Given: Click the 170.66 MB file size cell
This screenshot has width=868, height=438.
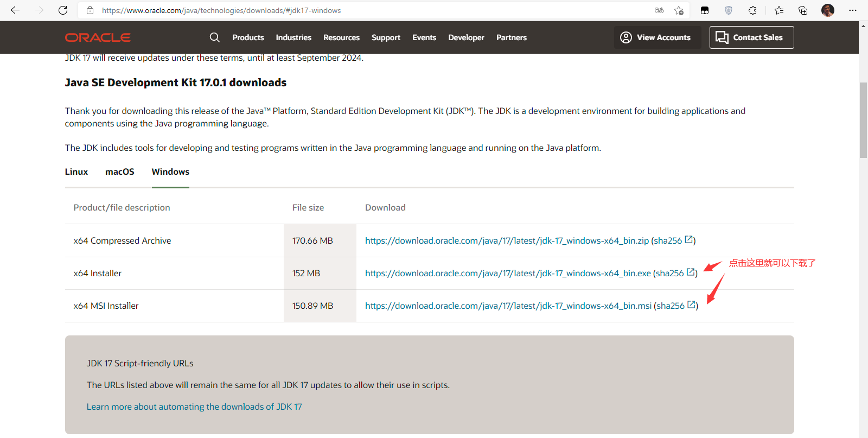Looking at the screenshot, I should coord(320,240).
